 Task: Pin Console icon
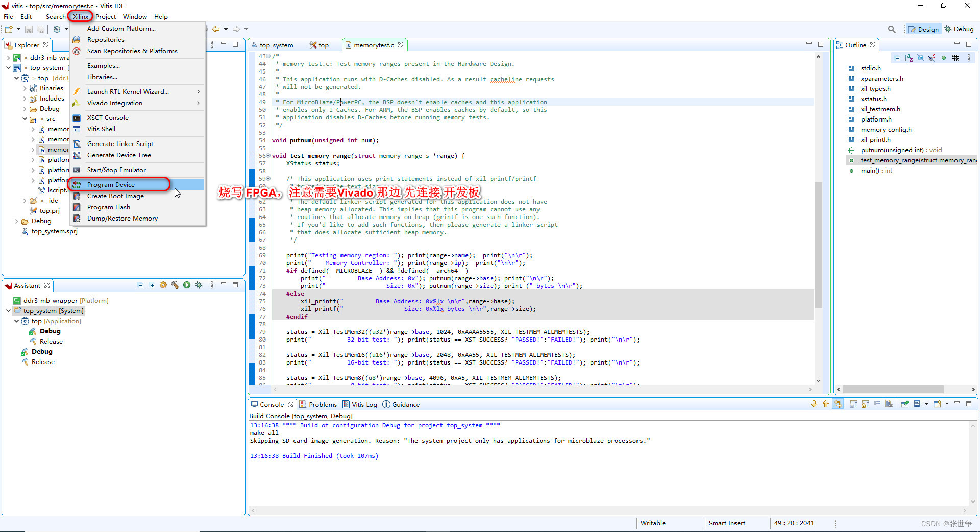(x=905, y=404)
